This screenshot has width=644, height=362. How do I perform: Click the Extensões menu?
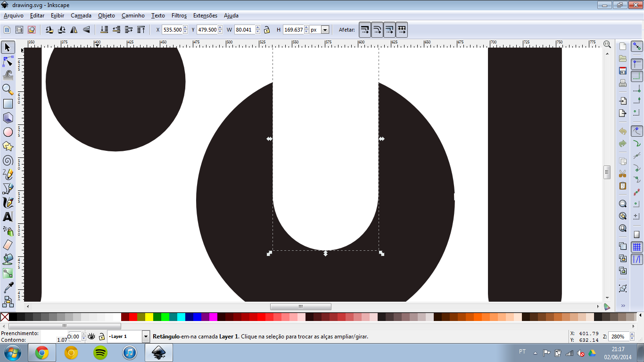click(x=205, y=16)
